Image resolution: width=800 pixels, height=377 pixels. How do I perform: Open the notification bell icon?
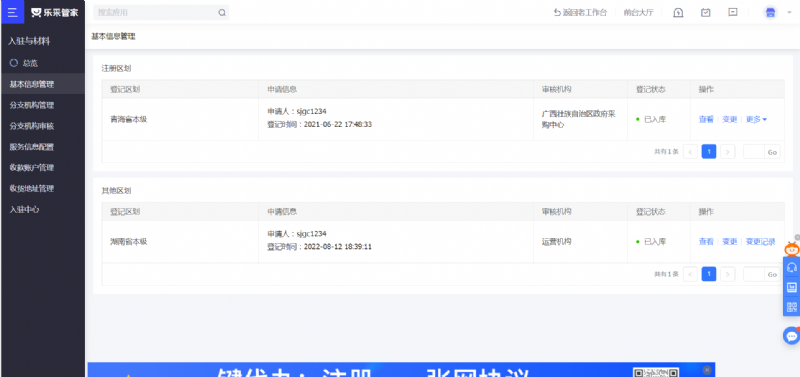[678, 13]
